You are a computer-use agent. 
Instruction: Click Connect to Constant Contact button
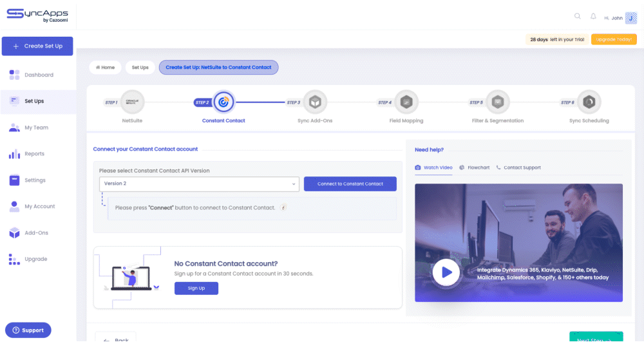(350, 184)
